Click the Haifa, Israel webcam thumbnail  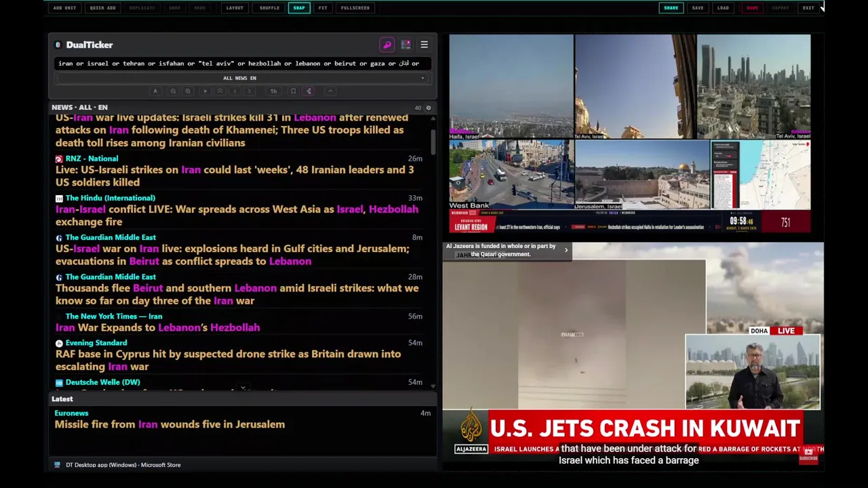[x=511, y=87]
